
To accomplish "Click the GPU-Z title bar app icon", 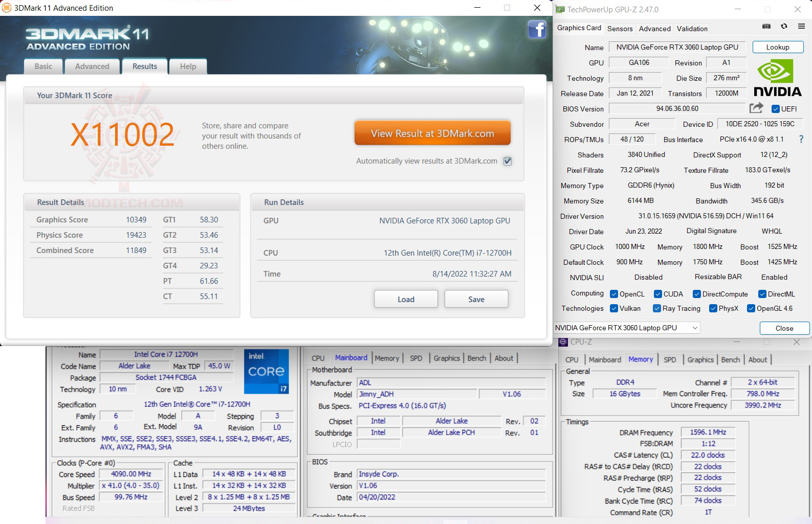I will coord(560,9).
